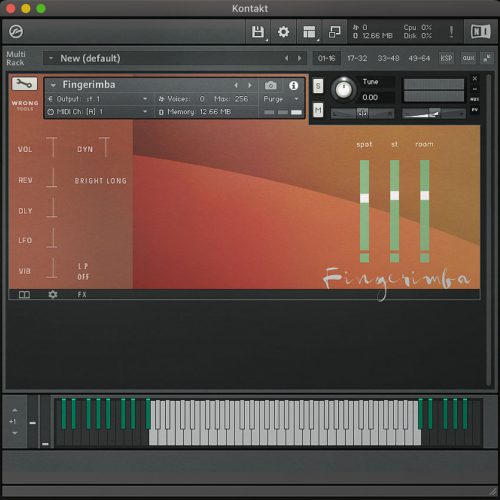
Task: Open the save/files disk menu
Action: point(258,32)
